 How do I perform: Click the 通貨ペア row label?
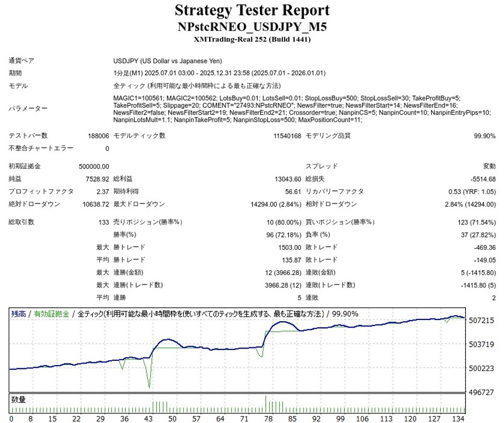tap(21, 61)
